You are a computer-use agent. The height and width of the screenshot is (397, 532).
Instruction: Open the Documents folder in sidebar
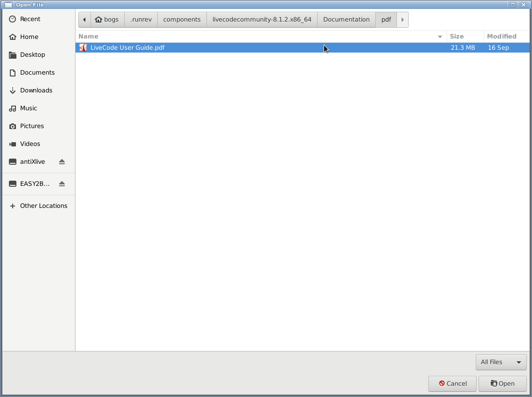(x=38, y=72)
